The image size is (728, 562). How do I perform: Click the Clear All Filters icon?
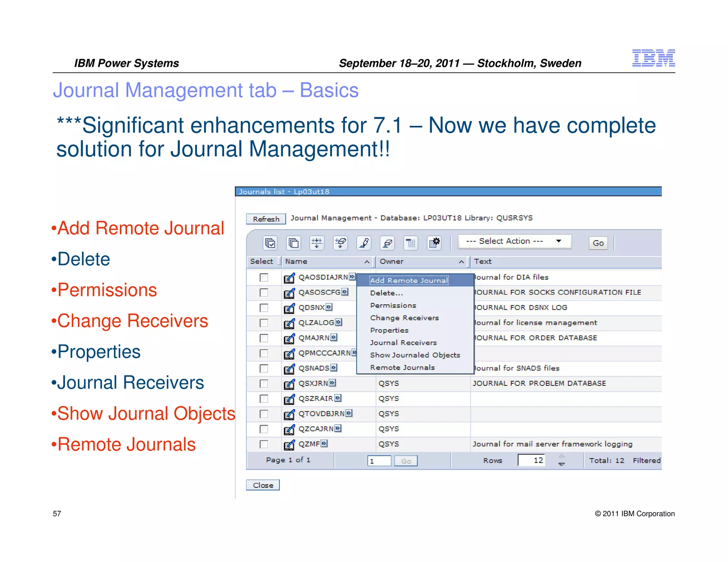[x=341, y=243]
